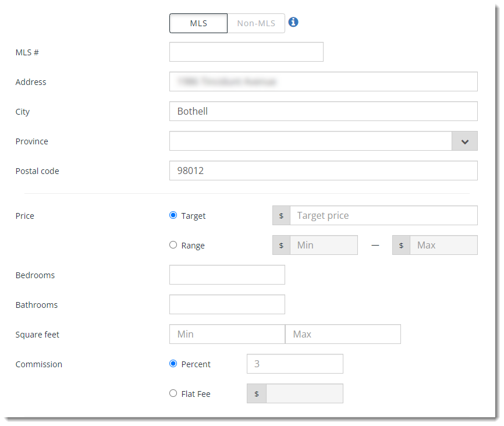Image resolution: width=504 pixels, height=426 pixels.
Task: Click the dollar sign next to Flat Fee field
Action: click(257, 393)
